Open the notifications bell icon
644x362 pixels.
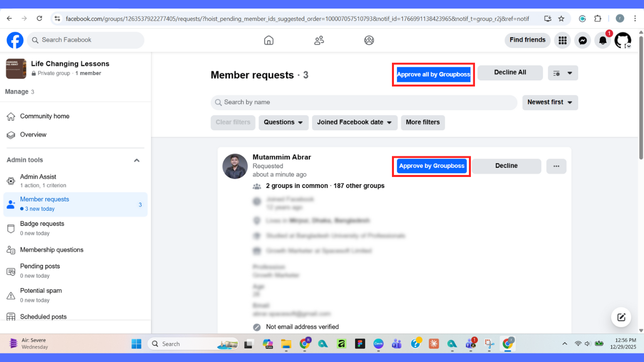603,40
